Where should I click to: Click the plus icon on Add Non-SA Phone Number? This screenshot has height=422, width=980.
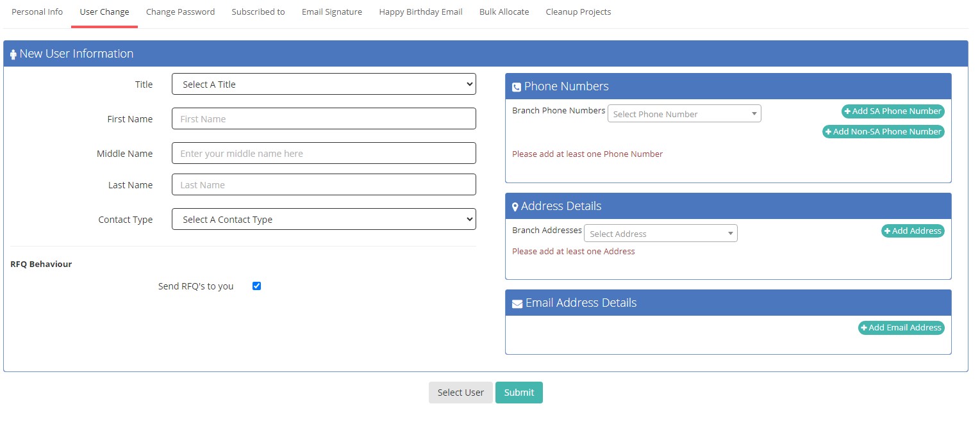[x=828, y=132]
